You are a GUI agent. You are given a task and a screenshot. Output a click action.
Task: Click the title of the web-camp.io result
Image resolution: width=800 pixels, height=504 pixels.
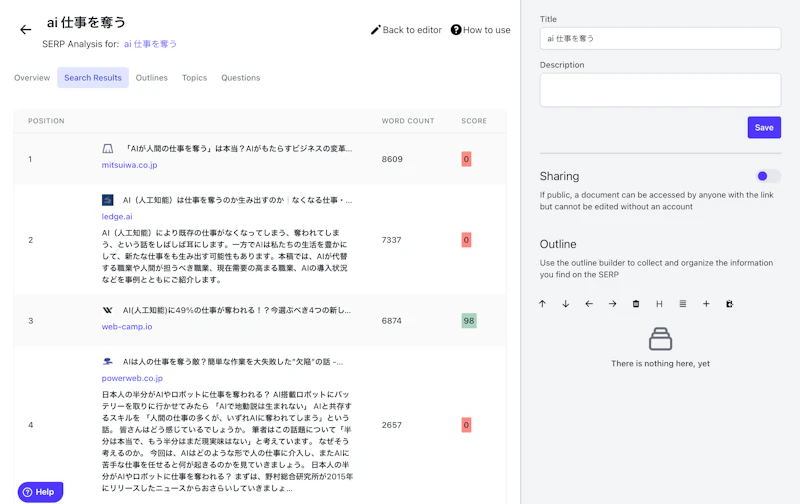point(237,310)
